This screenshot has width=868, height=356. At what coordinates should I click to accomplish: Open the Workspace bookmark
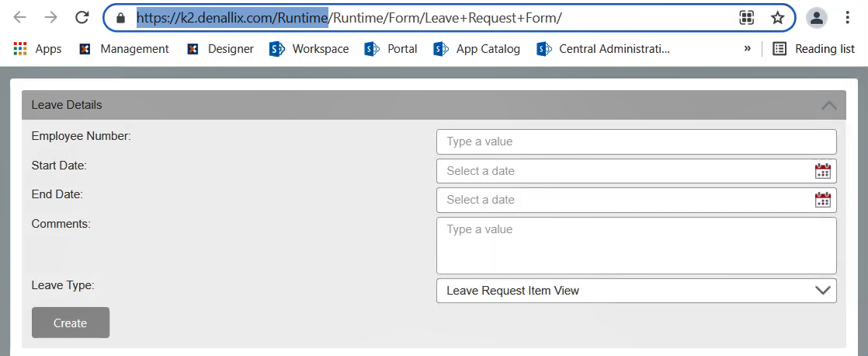[x=309, y=49]
